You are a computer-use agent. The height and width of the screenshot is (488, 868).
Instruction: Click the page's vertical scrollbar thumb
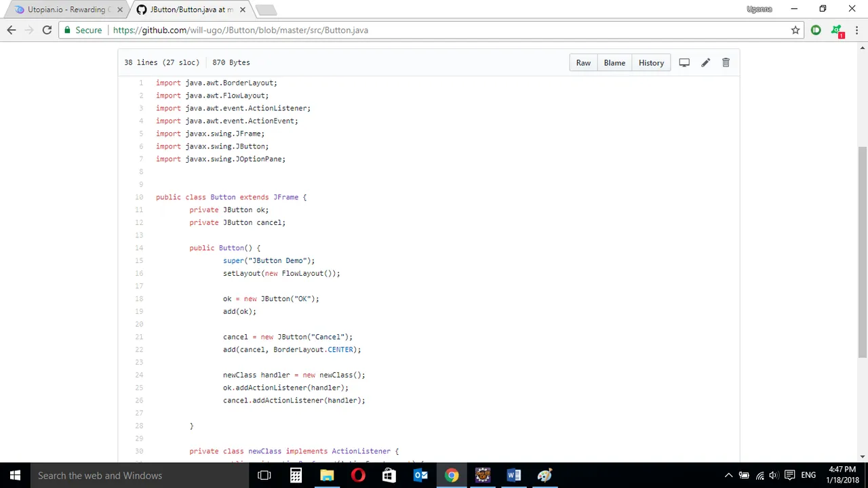[863, 252]
